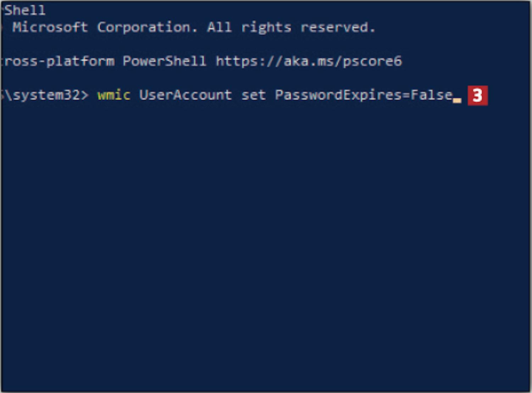Click the word Microsoft in the copyright line
Viewport: 532px width, 393px height.
[x=50, y=27]
